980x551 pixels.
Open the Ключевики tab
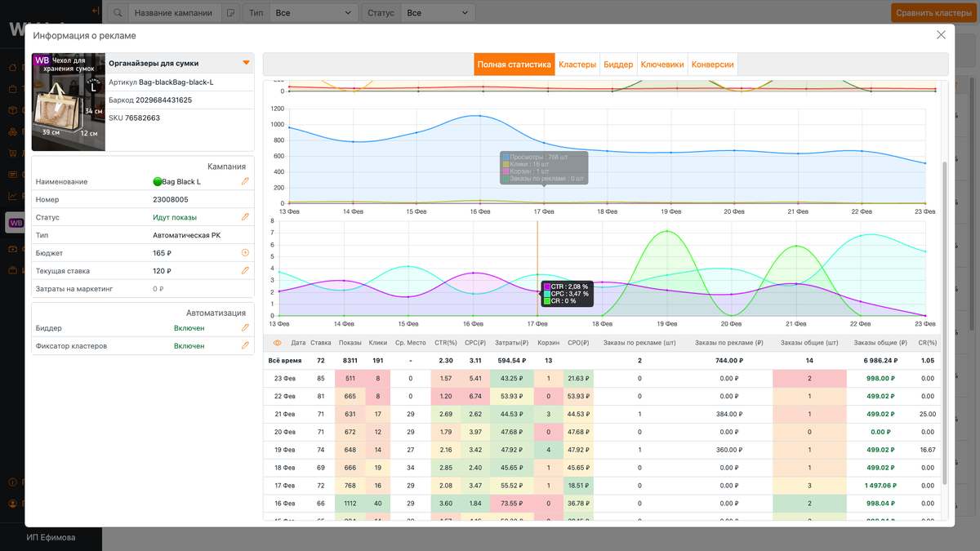tap(662, 64)
